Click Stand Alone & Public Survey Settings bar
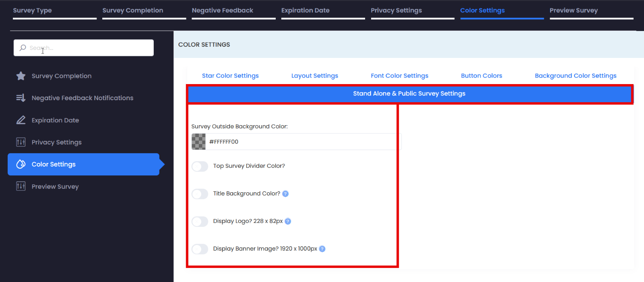 [x=409, y=94]
